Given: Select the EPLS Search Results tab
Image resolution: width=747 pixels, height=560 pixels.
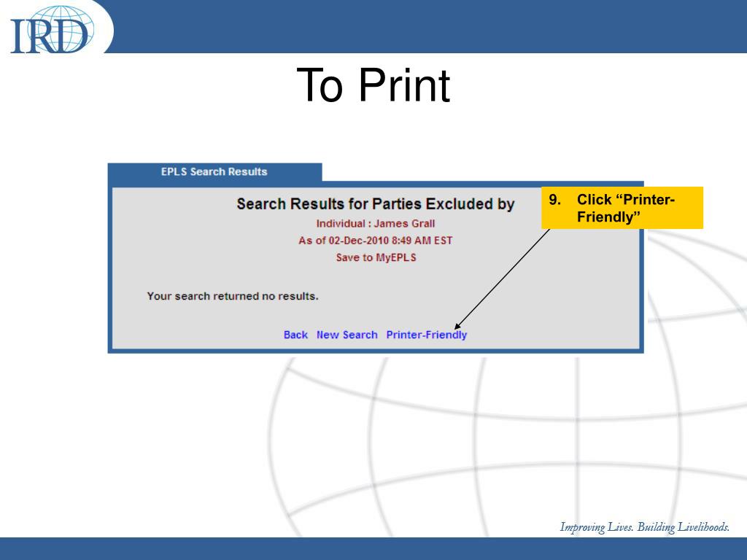Looking at the screenshot, I should pos(214,172).
